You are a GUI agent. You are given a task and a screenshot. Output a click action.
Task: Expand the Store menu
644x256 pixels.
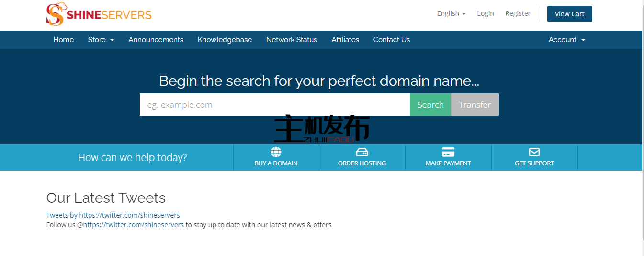[101, 40]
